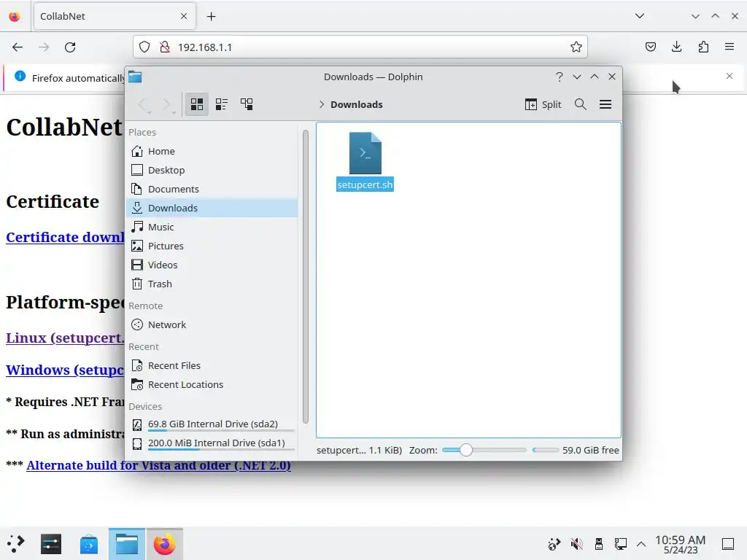The image size is (747, 560).
Task: Open the Firefox downloads panel
Action: tap(676, 47)
